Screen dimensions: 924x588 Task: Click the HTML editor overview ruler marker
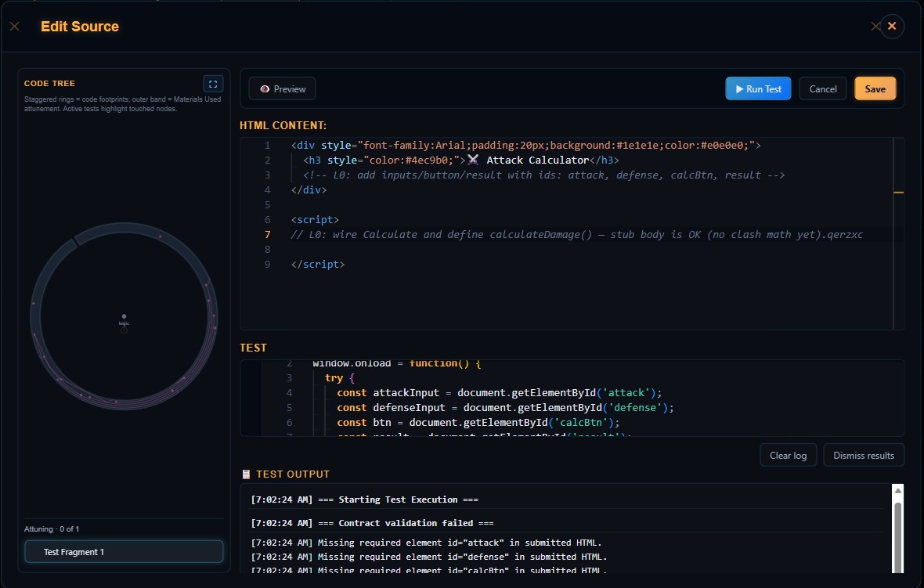pos(898,192)
